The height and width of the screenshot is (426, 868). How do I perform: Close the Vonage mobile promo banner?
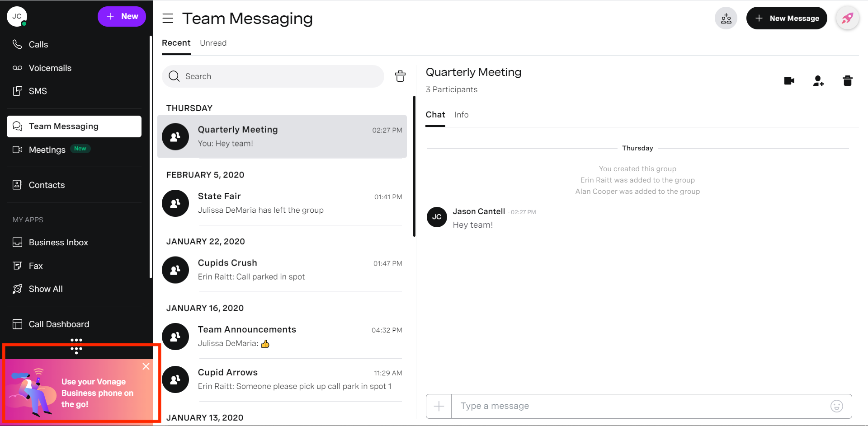146,366
